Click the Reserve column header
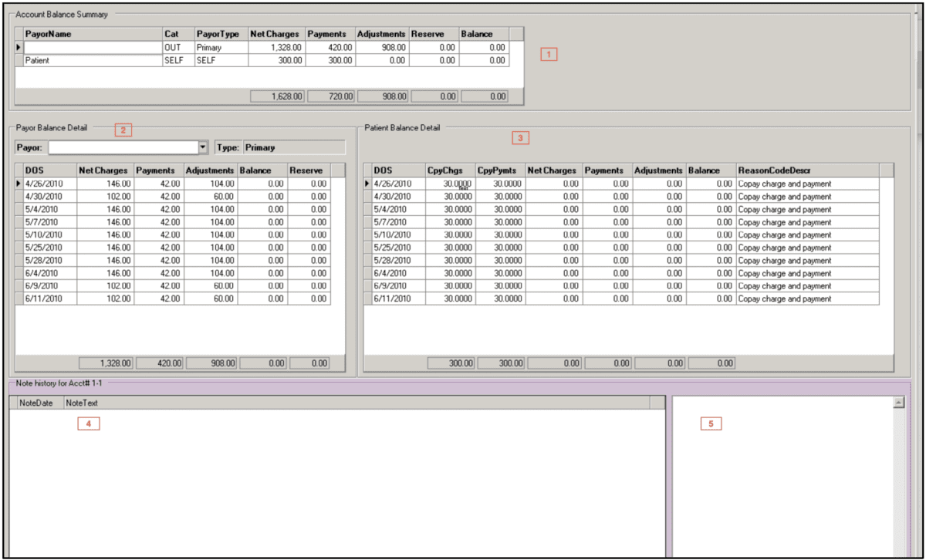926x560 pixels. [x=307, y=170]
